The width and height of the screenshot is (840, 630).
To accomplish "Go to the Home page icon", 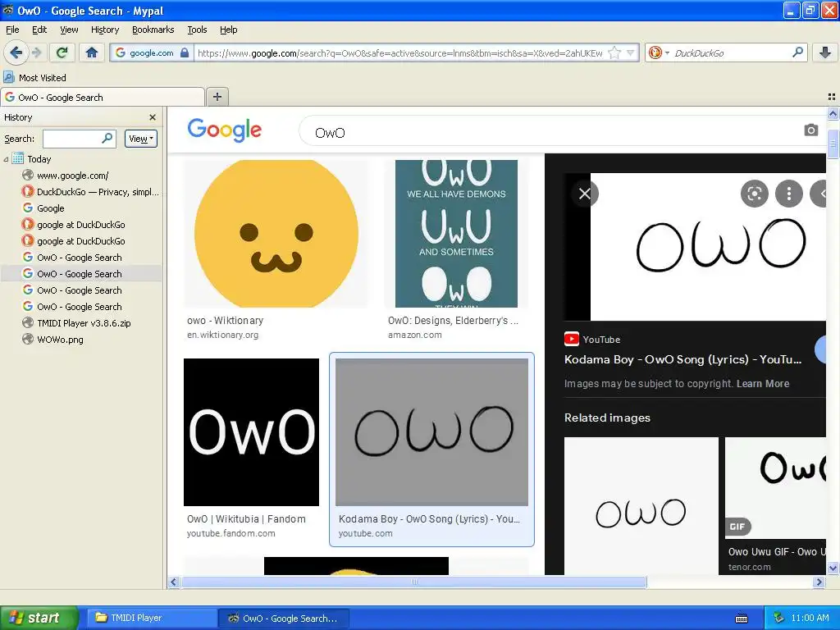I will coord(92,52).
